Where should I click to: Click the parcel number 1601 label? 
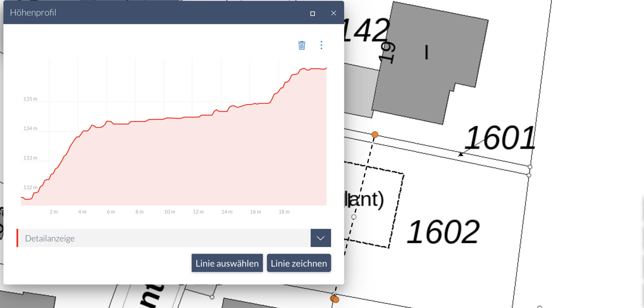500,138
